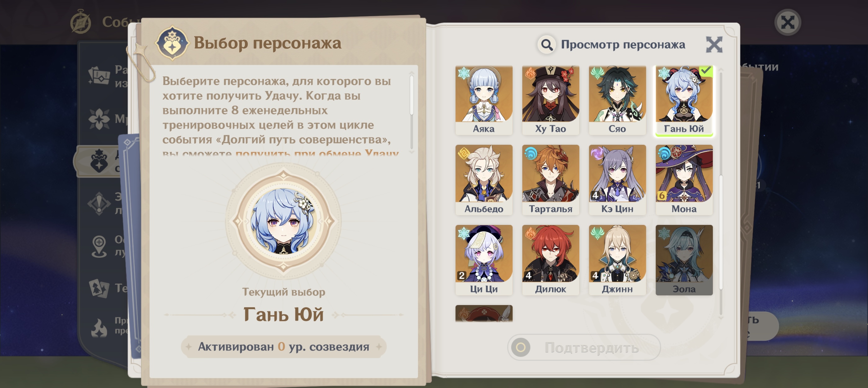The width and height of the screenshot is (868, 388).
Task: Click the character list scrollbar
Action: [721, 194]
